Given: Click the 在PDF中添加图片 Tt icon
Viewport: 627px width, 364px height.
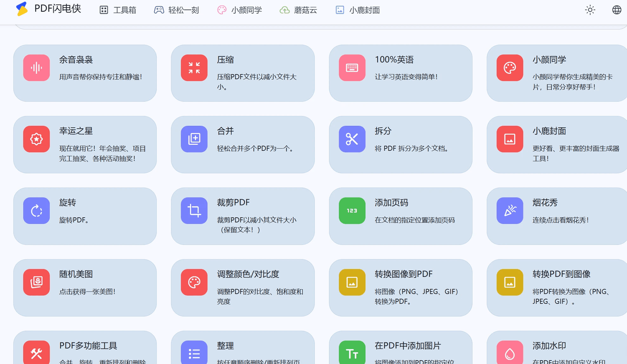Looking at the screenshot, I should coord(352,353).
